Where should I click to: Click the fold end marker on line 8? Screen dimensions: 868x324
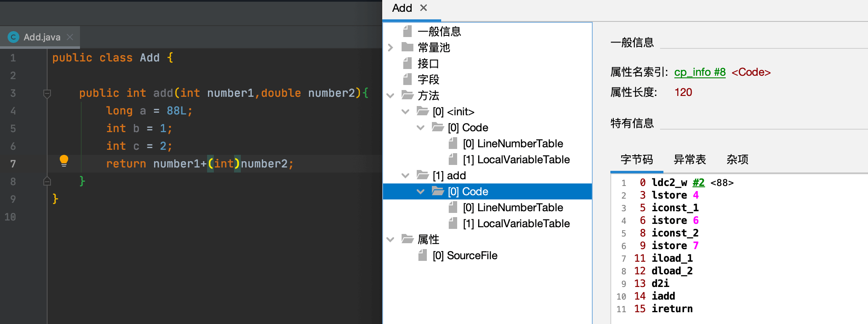tap(47, 181)
